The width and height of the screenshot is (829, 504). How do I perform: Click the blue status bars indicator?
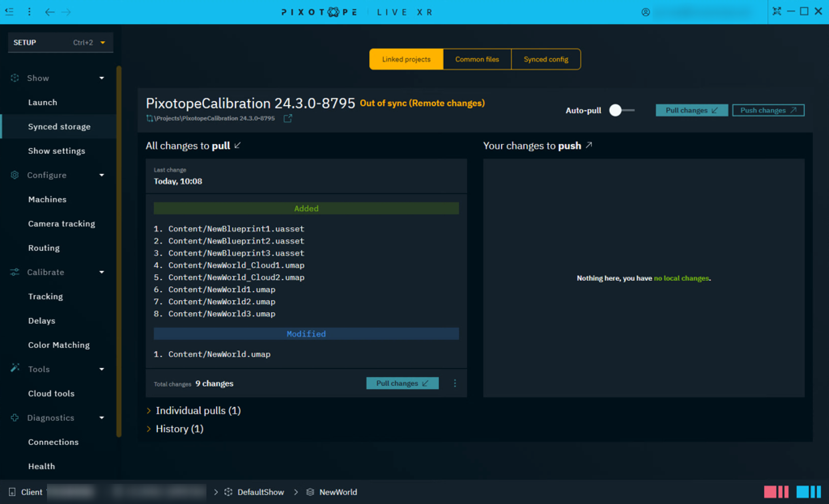[808, 492]
